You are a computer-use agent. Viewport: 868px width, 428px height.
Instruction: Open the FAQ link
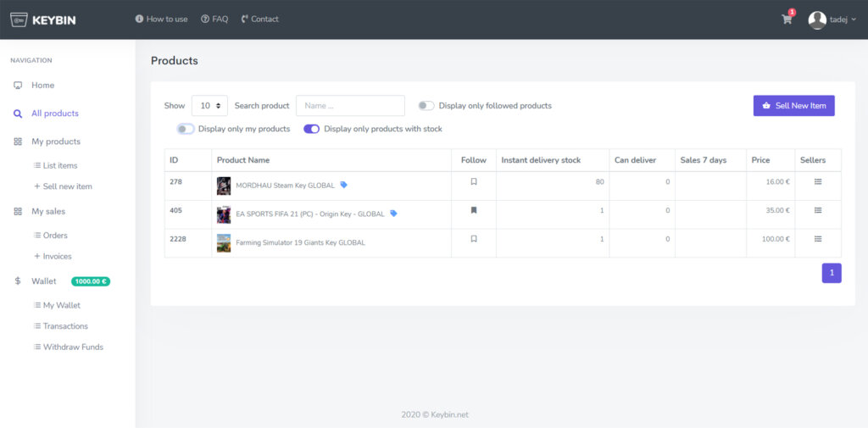pos(214,19)
